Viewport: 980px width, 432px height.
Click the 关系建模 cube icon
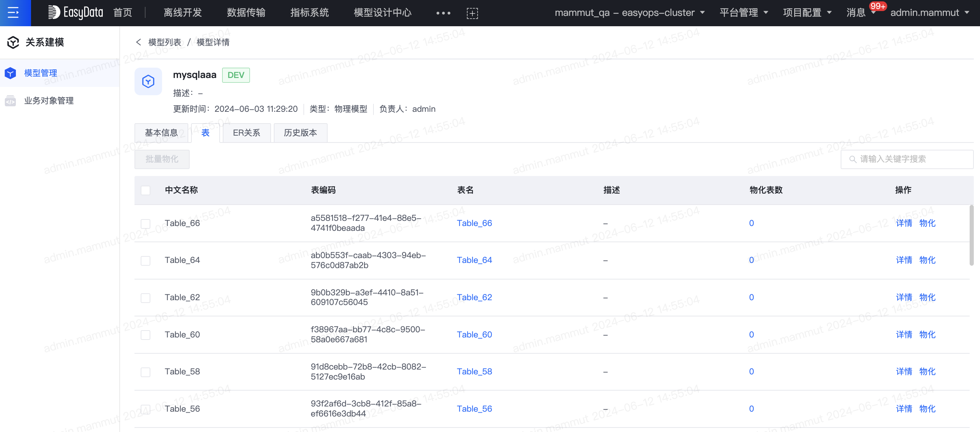click(13, 42)
